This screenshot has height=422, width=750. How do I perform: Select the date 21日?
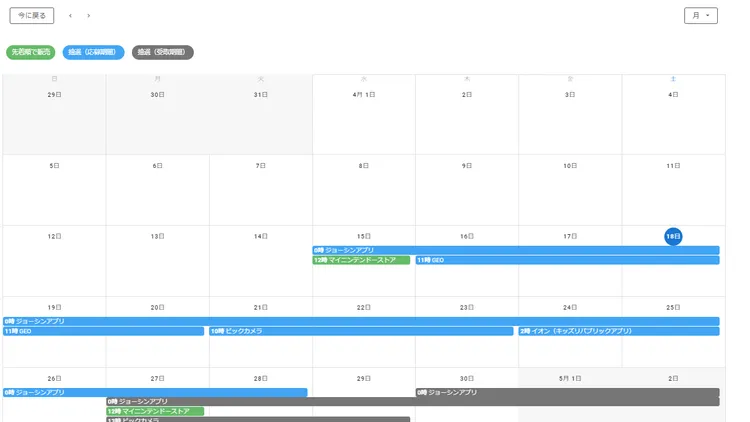coord(261,308)
